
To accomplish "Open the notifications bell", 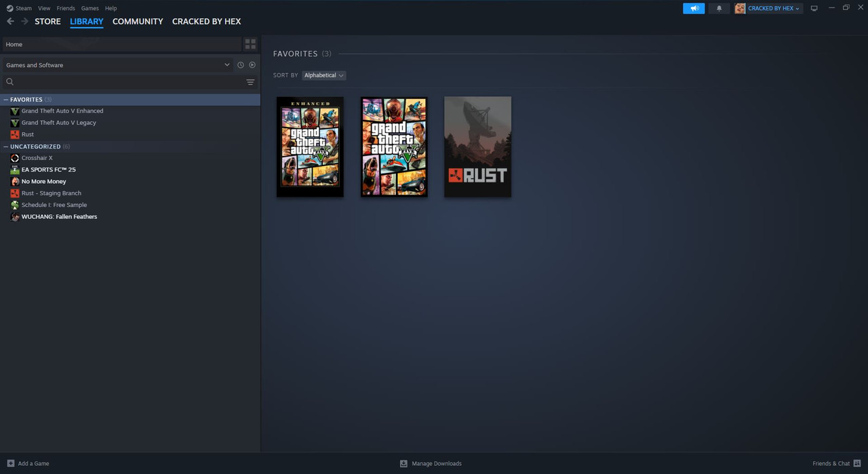I will (x=719, y=8).
